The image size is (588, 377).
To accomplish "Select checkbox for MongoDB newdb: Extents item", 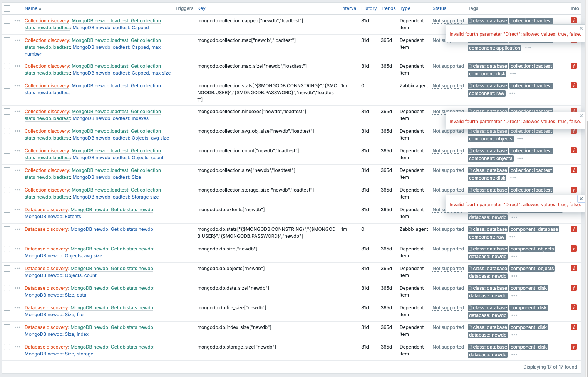I will [7, 210].
